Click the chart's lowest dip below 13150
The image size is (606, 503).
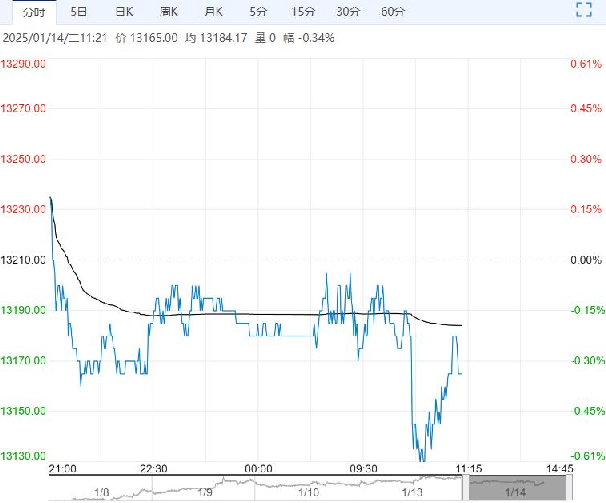tap(422, 459)
